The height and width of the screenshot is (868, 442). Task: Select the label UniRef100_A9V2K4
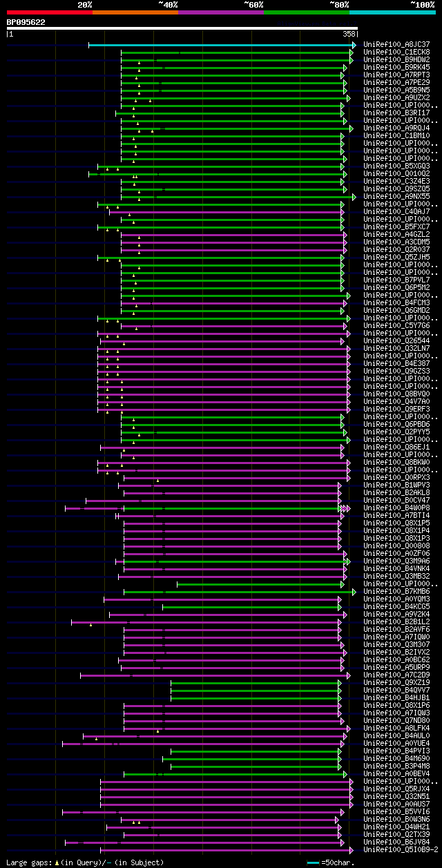point(396,614)
